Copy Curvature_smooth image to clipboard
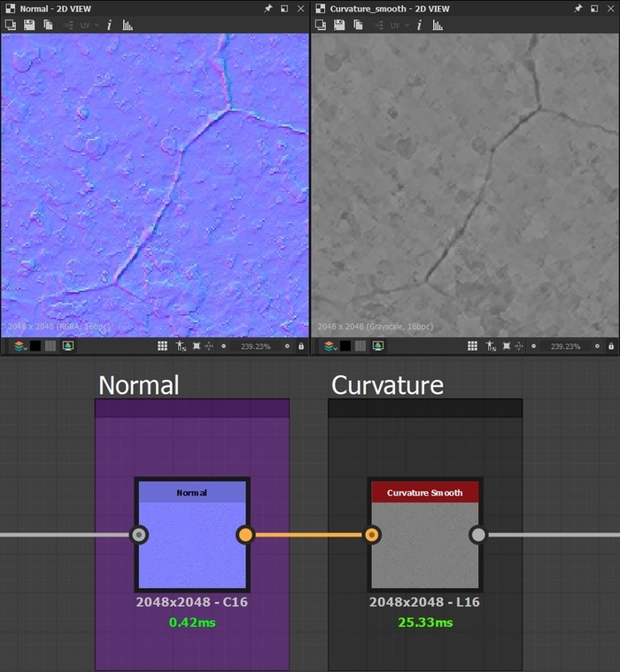The image size is (620, 672). 358,25
